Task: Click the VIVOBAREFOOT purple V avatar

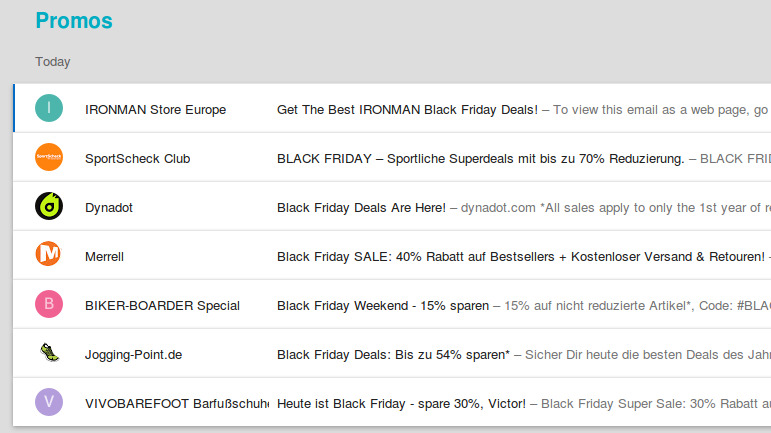Action: (49, 402)
